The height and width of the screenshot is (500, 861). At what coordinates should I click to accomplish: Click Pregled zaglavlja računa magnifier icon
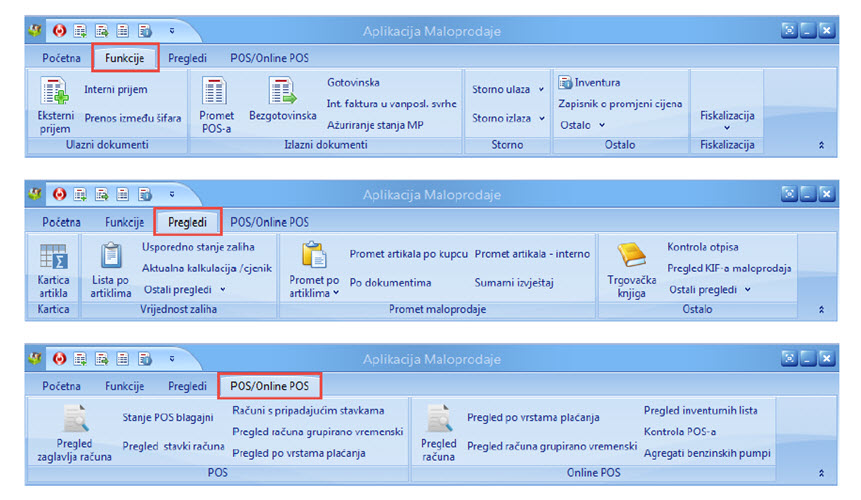click(75, 420)
